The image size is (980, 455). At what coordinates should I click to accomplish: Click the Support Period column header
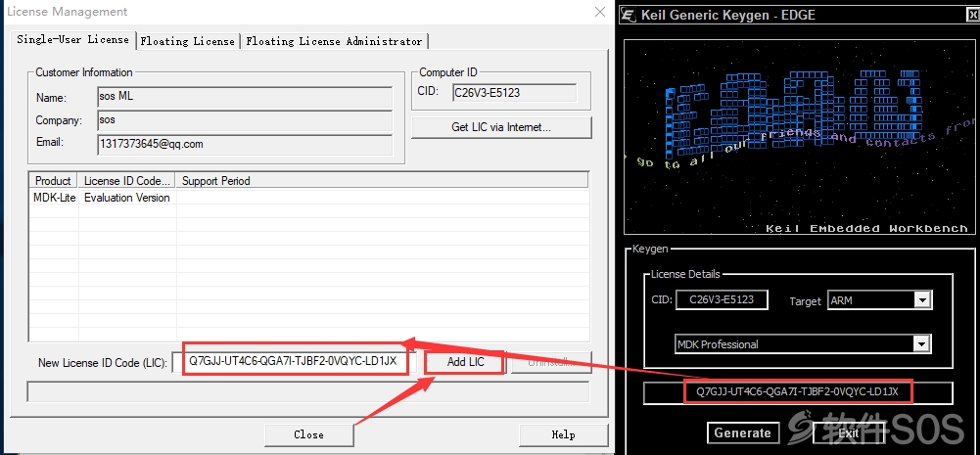coord(382,181)
